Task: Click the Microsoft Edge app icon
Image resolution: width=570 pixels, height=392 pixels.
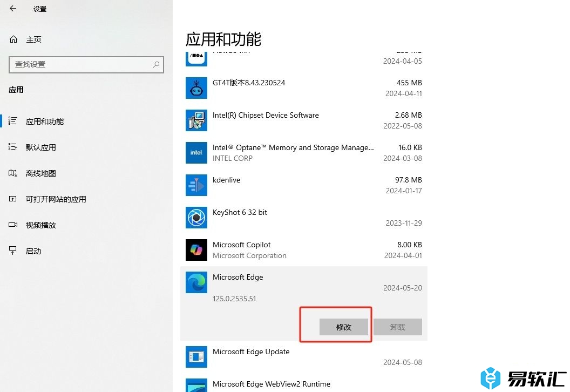Action: click(x=196, y=282)
